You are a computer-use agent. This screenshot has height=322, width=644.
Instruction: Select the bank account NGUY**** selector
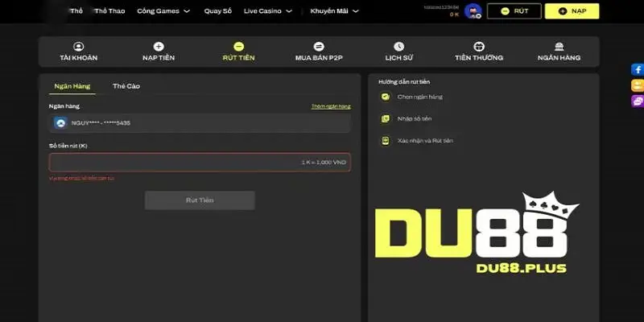pyautogui.click(x=200, y=122)
